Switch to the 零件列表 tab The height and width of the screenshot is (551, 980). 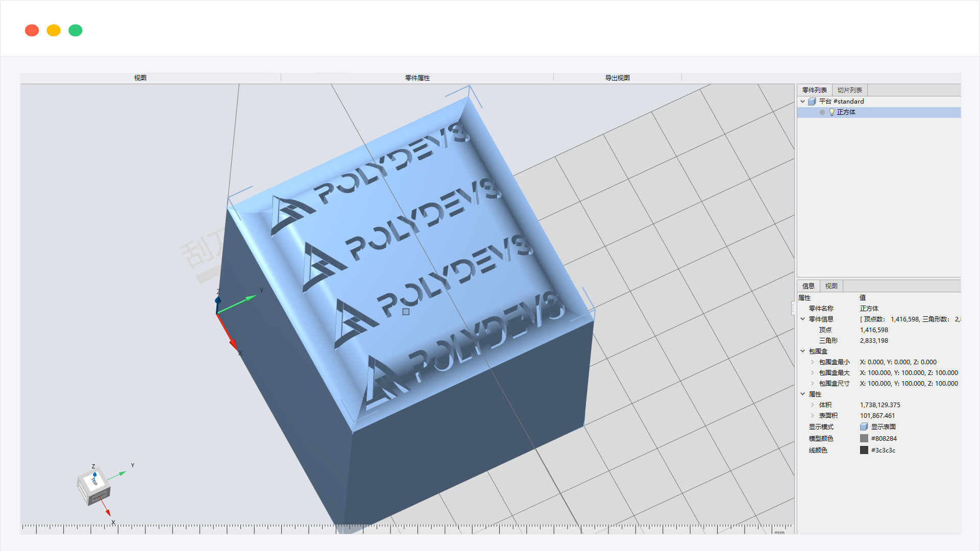(x=815, y=90)
